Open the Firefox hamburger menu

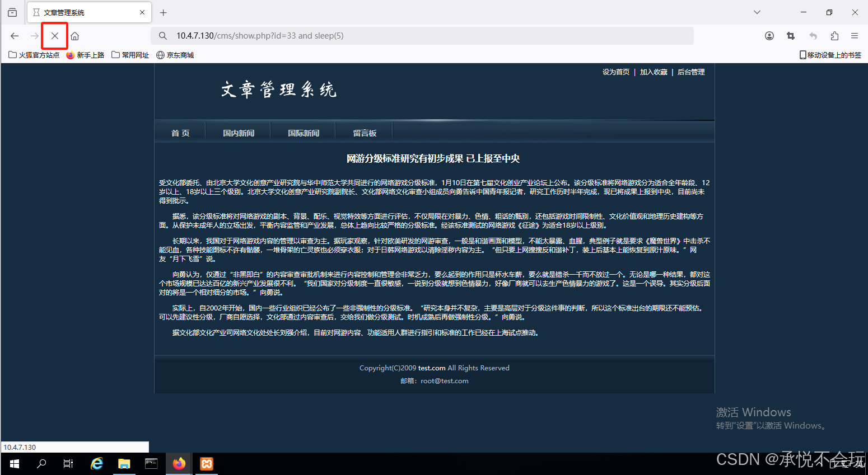click(855, 36)
